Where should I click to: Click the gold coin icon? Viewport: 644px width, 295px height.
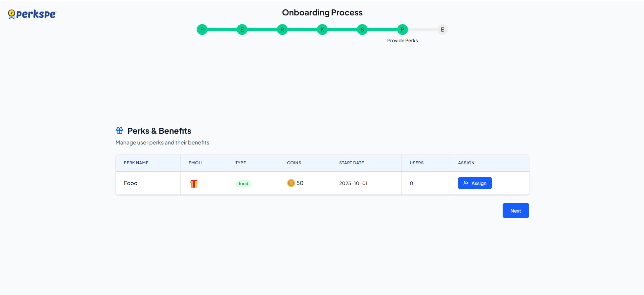[x=291, y=183]
